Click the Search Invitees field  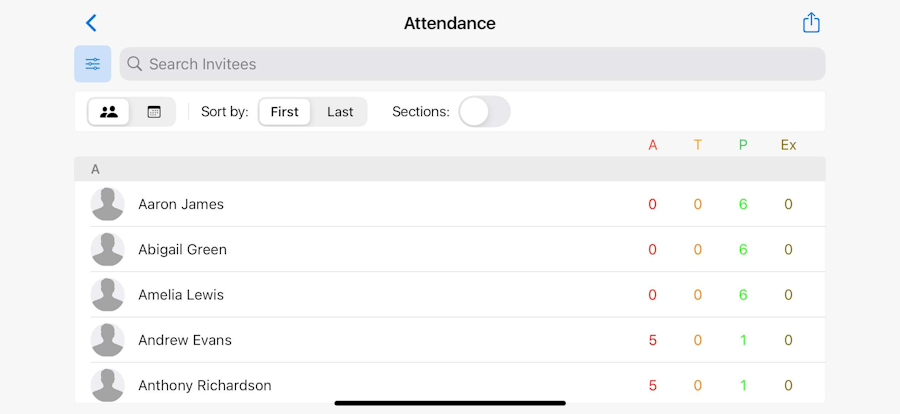472,64
